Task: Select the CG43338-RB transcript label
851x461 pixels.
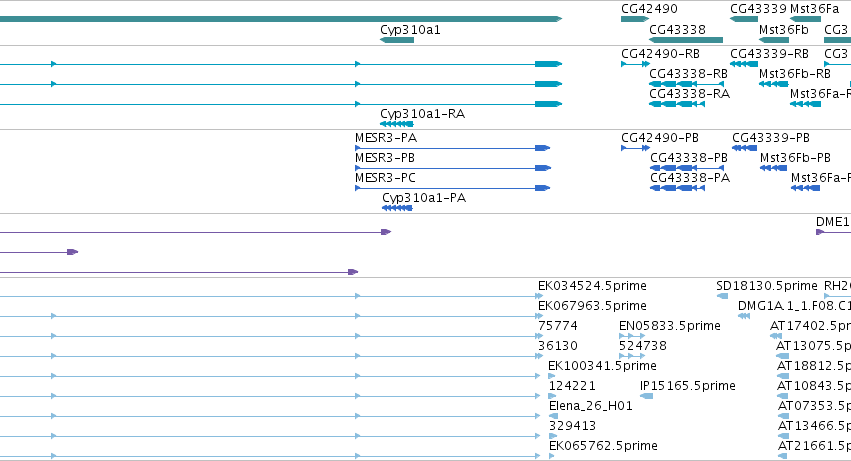Action: pyautogui.click(x=688, y=73)
